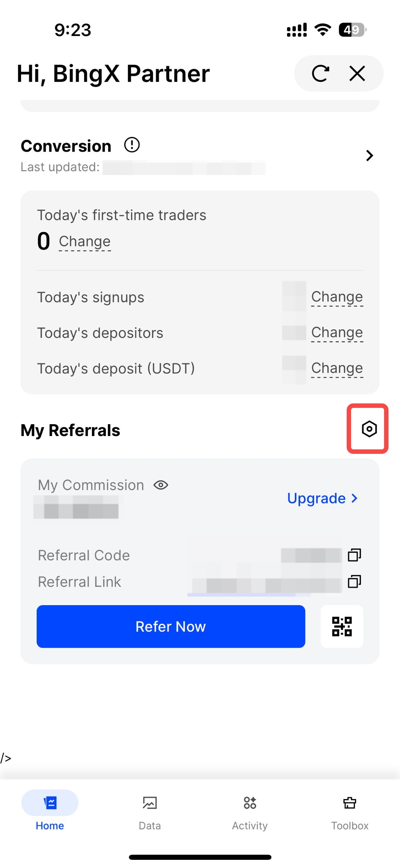Screen dimensions: 400x868
Task: Close the BingX Partner page
Action: coord(357,73)
